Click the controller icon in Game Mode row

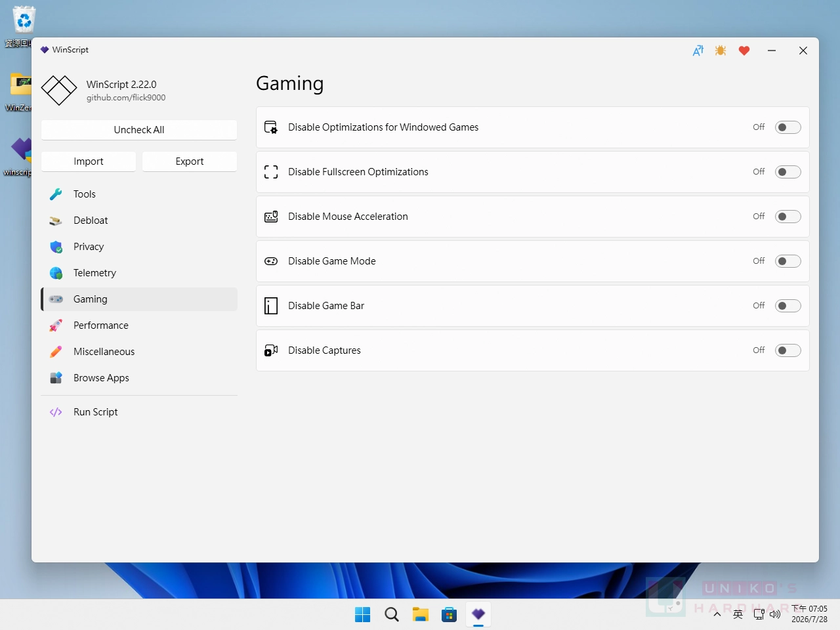(x=271, y=261)
